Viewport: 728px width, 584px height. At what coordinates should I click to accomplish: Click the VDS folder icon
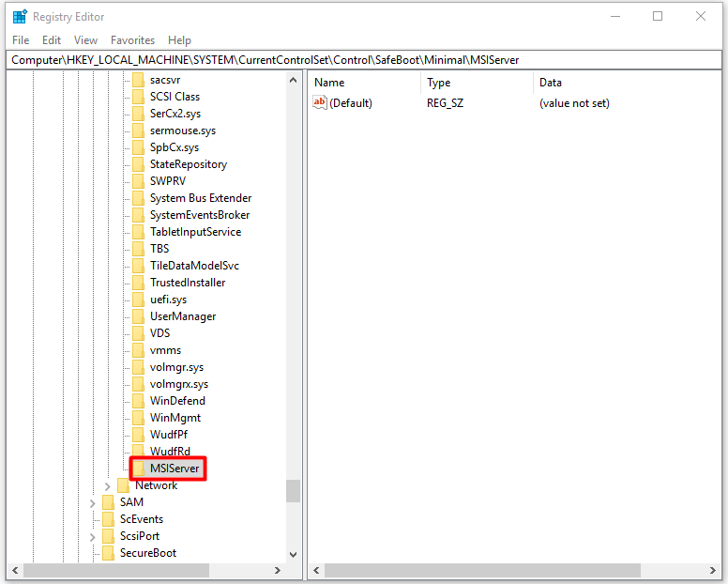(x=138, y=333)
